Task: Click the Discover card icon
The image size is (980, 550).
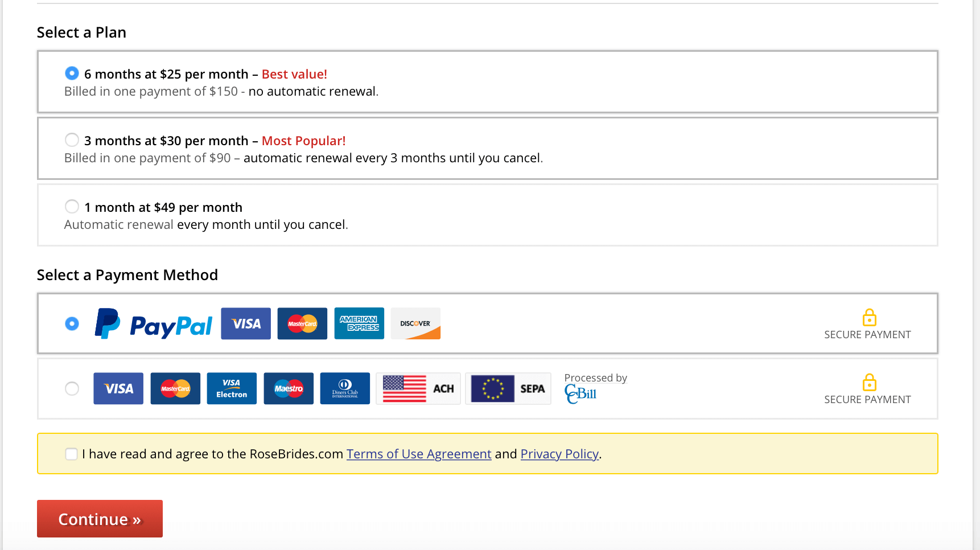Action: pos(415,323)
